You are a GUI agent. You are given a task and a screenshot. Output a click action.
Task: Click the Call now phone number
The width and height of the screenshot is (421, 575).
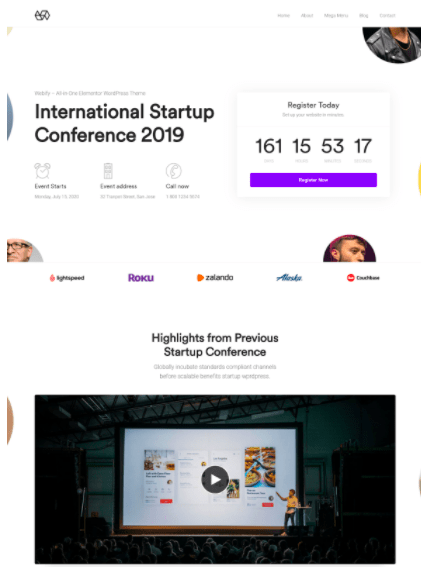tap(183, 197)
